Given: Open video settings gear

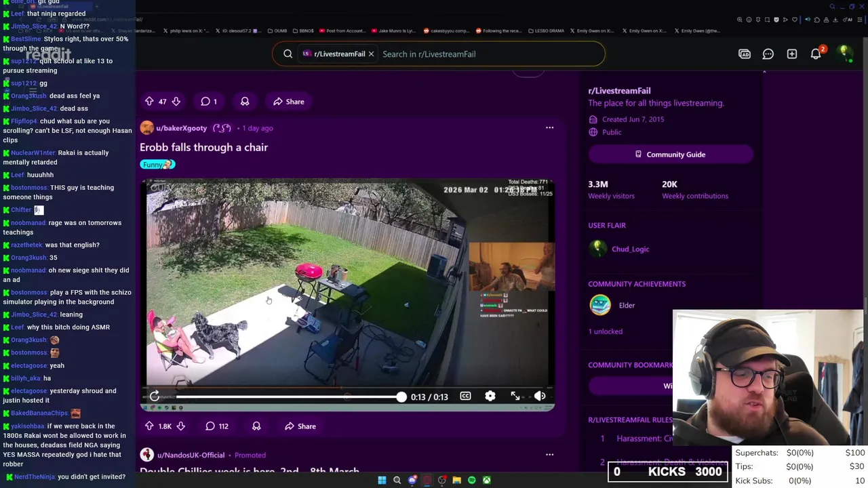Looking at the screenshot, I should 490,396.
